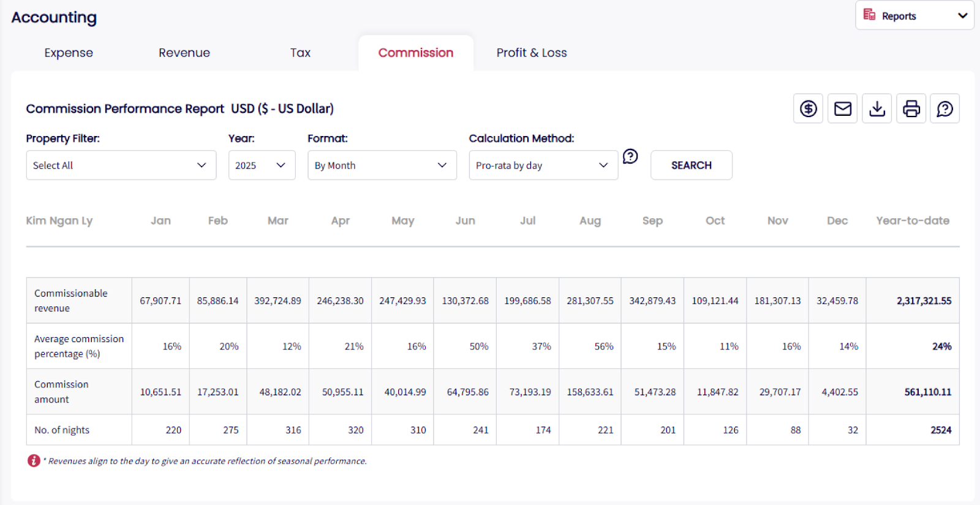This screenshot has width=980, height=505.
Task: Open the help chat bubble icon
Action: pos(945,108)
